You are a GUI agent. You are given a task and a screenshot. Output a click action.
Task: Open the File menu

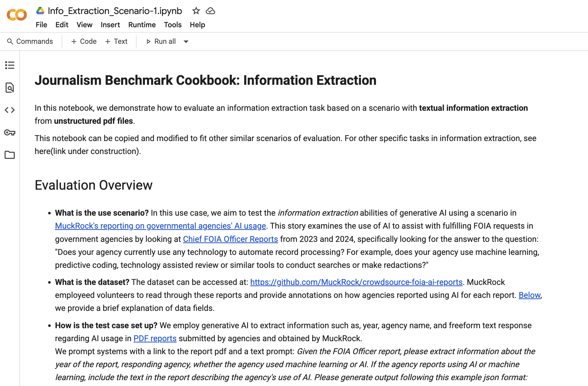point(41,25)
